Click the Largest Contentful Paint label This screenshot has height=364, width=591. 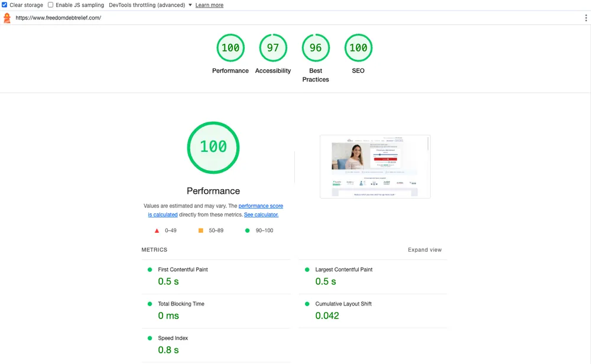coord(344,269)
